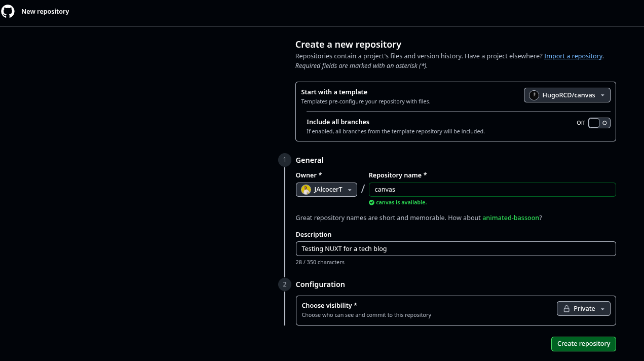
Task: Open the HugoRCD/canvas template dropdown
Action: pyautogui.click(x=566, y=95)
